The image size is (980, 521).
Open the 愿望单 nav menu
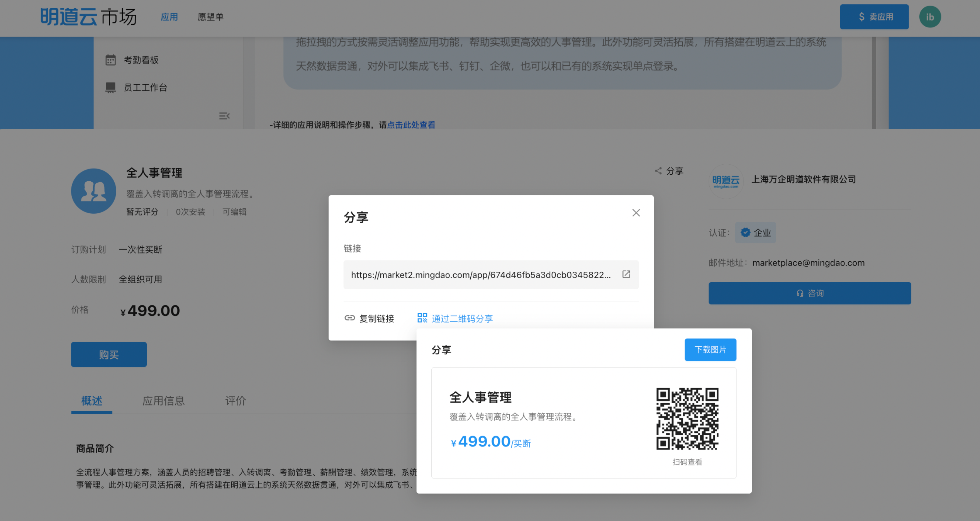click(210, 17)
